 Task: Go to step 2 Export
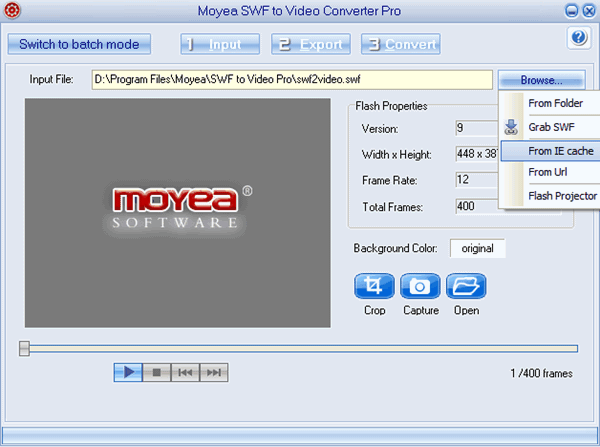tap(311, 44)
